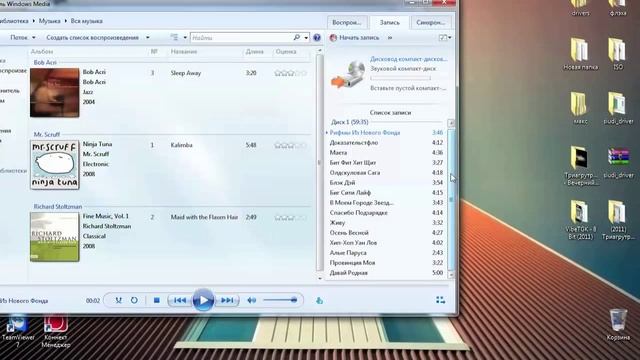Click the rip/copy icon near volume
The height and width of the screenshot is (360, 640).
click(319, 301)
